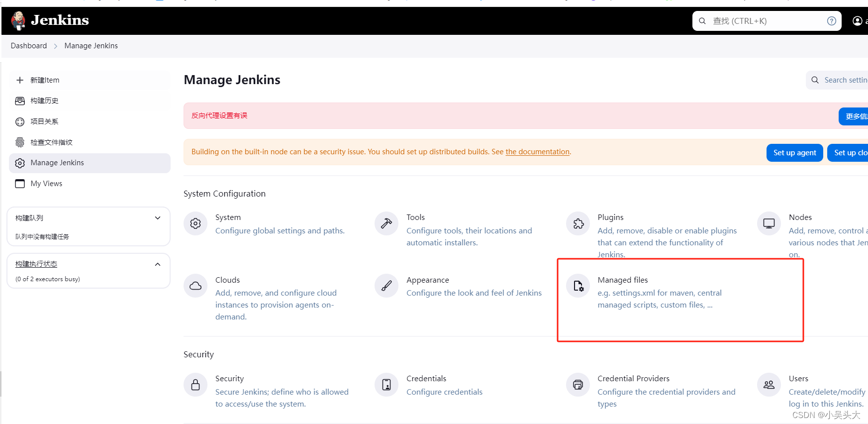Open 新建Item in the sidebar

(90, 80)
